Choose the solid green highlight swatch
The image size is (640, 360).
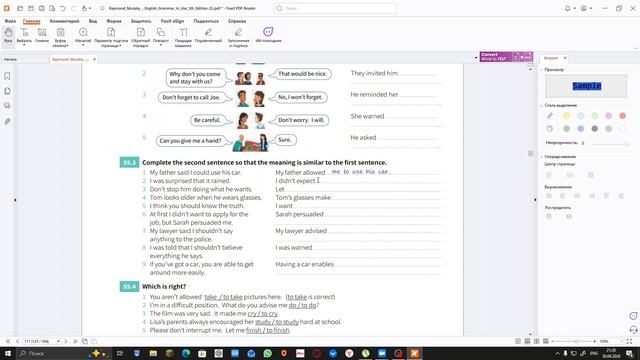point(567,129)
